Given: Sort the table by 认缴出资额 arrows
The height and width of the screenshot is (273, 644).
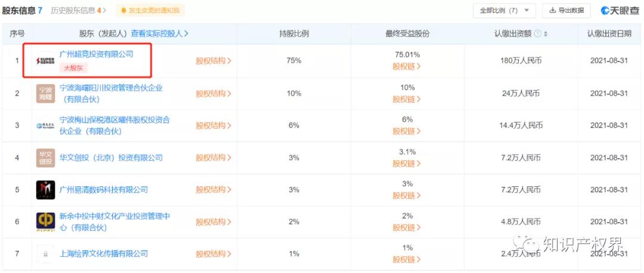Looking at the screenshot, I should [x=546, y=34].
